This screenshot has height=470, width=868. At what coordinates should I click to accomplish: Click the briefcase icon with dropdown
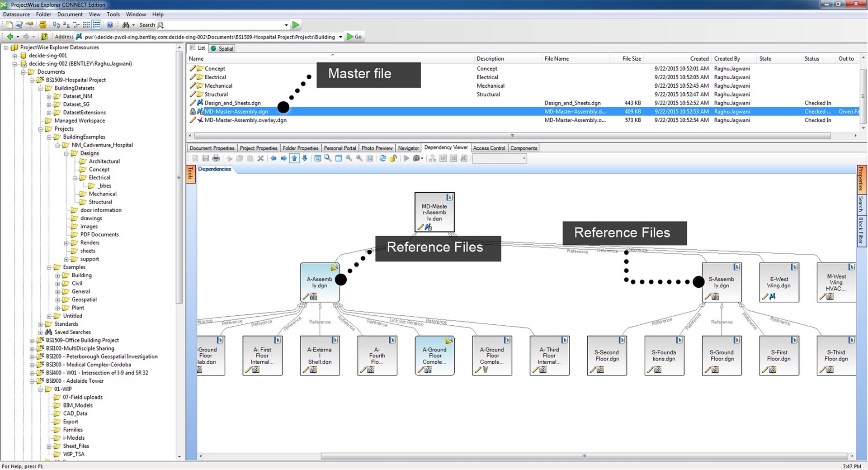(x=418, y=158)
